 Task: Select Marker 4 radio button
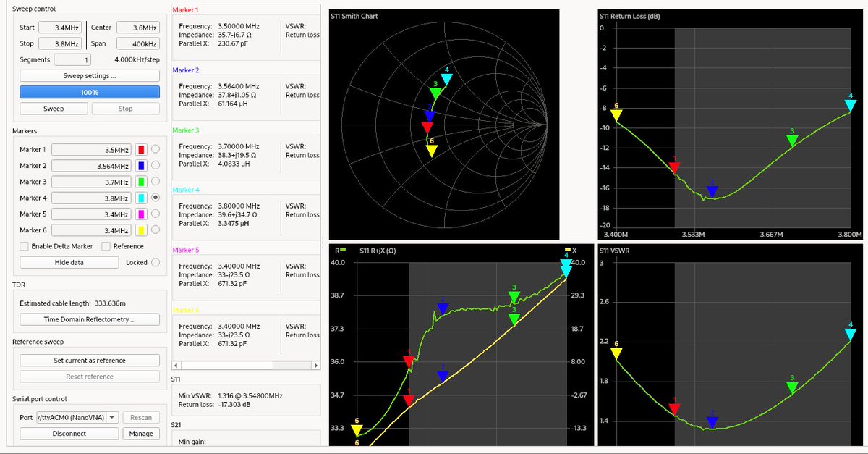156,198
